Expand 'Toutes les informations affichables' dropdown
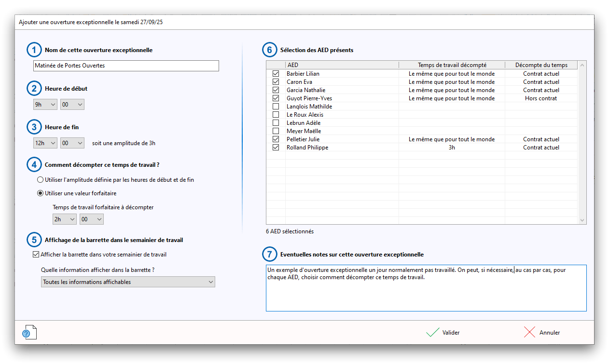Viewport: 609px width, 364px height. click(x=128, y=282)
